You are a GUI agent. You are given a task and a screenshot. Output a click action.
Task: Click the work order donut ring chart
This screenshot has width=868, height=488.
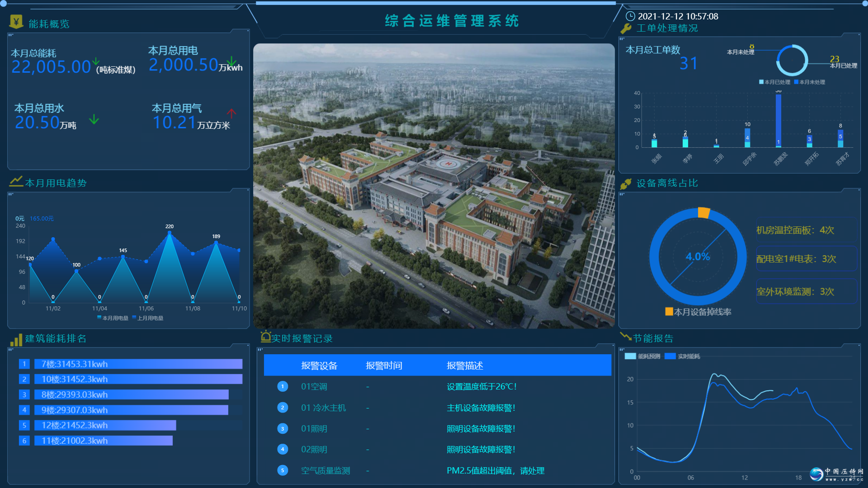tap(792, 60)
